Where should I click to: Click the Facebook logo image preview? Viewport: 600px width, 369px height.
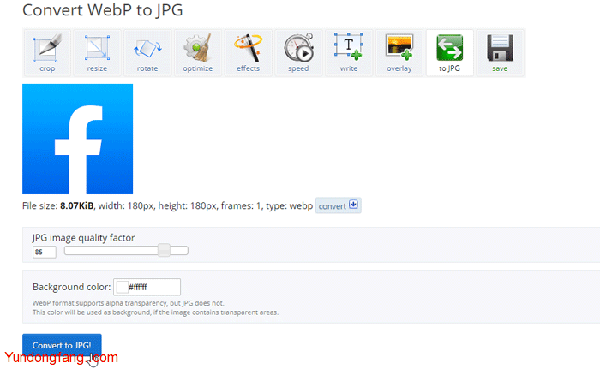[78, 139]
